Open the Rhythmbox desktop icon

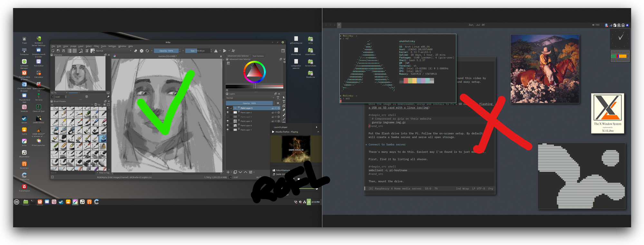click(24, 153)
